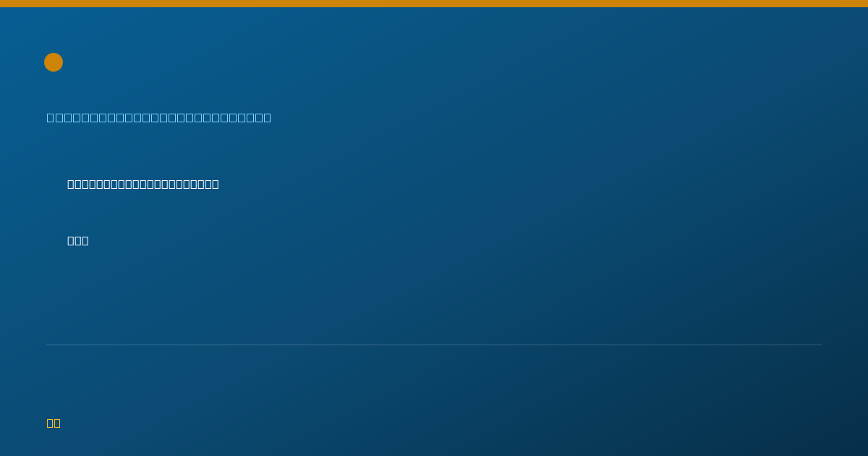Click the right end of the divider line
The image size is (868, 456).
click(820, 345)
